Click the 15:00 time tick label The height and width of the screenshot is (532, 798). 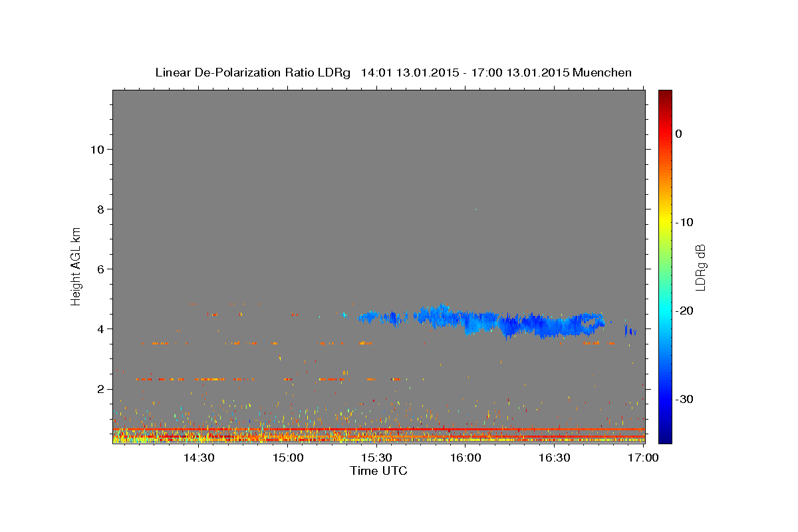(288, 458)
